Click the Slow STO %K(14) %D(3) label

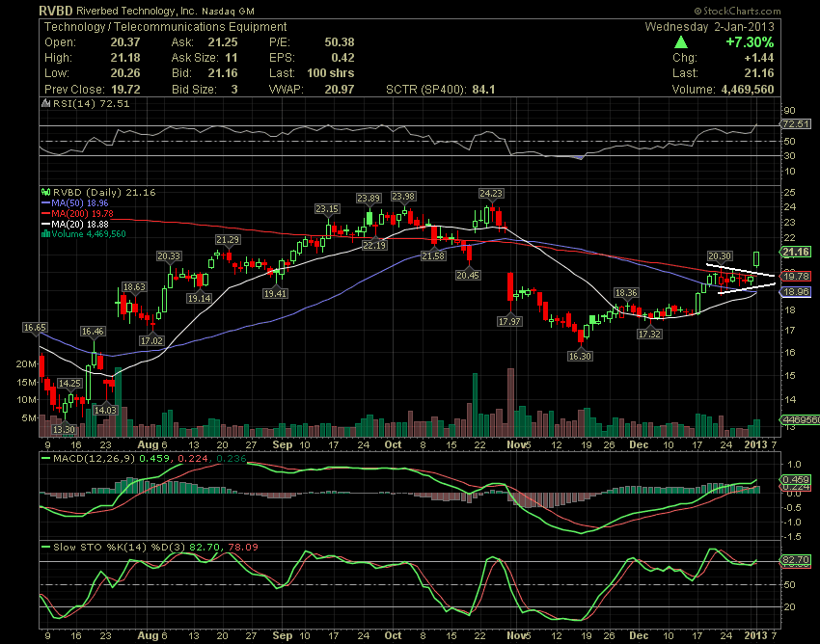coord(120,547)
